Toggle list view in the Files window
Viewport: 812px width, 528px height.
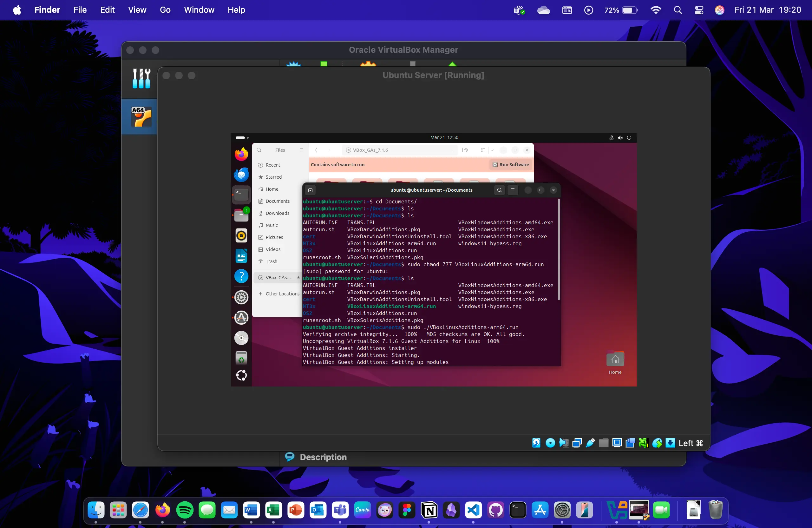(x=483, y=150)
